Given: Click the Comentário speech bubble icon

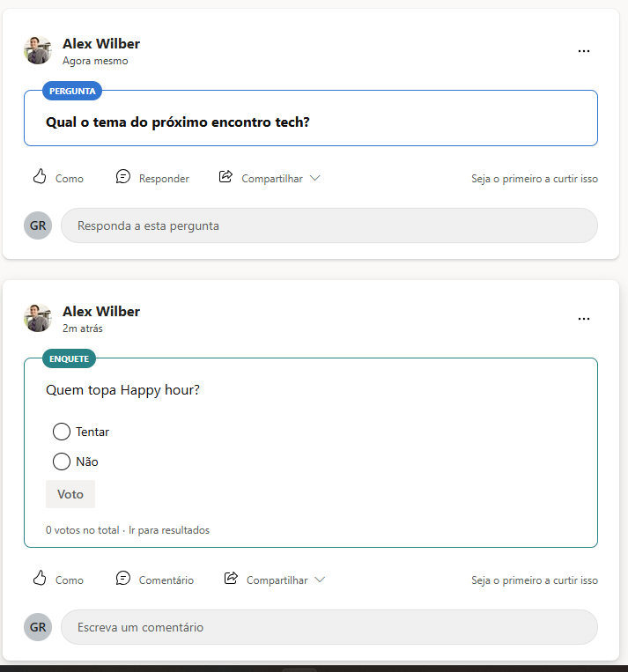Looking at the screenshot, I should 123,579.
